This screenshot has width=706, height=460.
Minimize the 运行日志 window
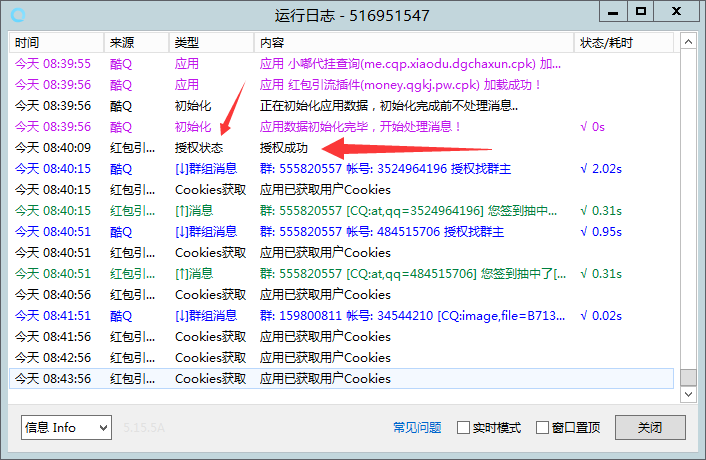tap(613, 12)
